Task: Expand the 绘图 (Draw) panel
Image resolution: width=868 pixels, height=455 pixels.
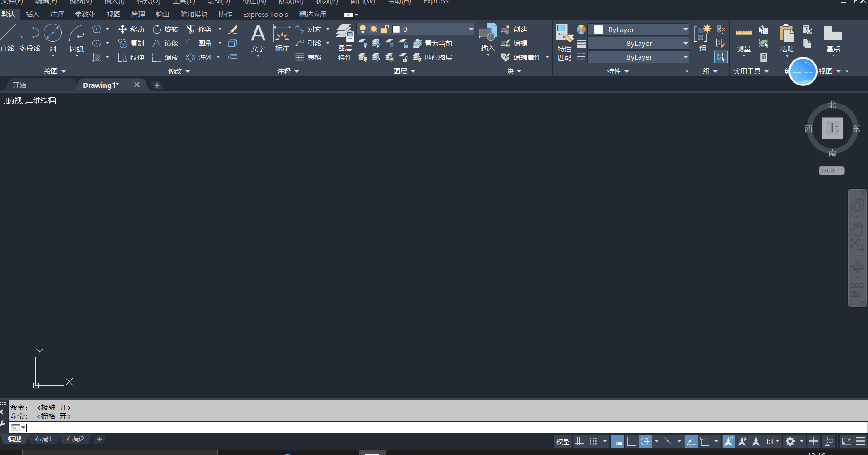Action: click(x=55, y=71)
